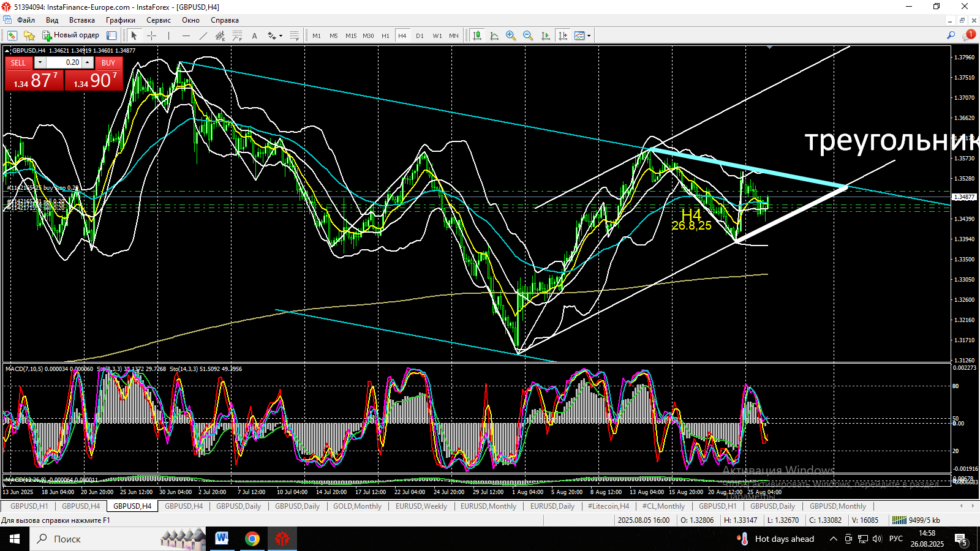Select the vertical line drawing tool
This screenshot has height=551, width=980.
click(x=168, y=36)
